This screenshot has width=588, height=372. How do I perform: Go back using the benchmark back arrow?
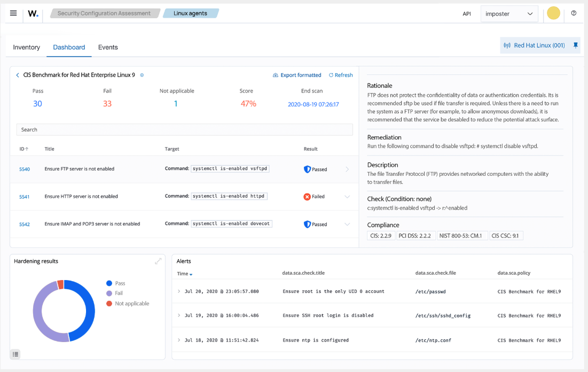click(x=17, y=75)
